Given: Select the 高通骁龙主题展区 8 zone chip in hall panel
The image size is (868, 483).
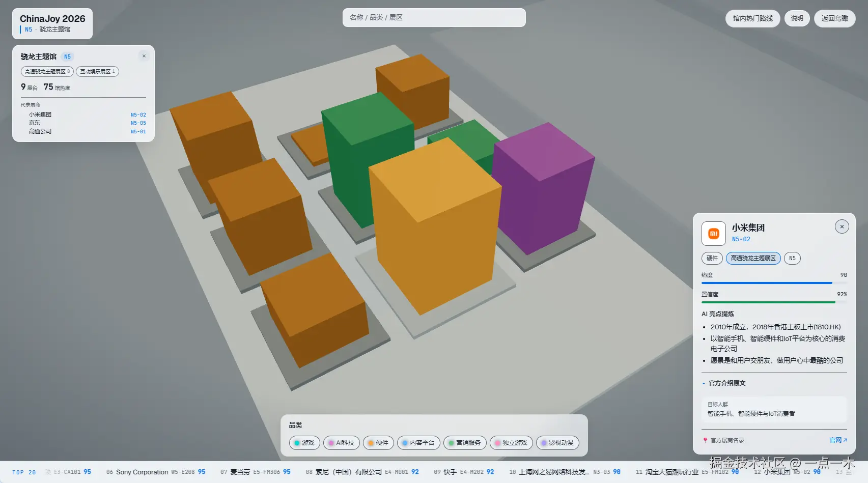Looking at the screenshot, I should 47,72.
